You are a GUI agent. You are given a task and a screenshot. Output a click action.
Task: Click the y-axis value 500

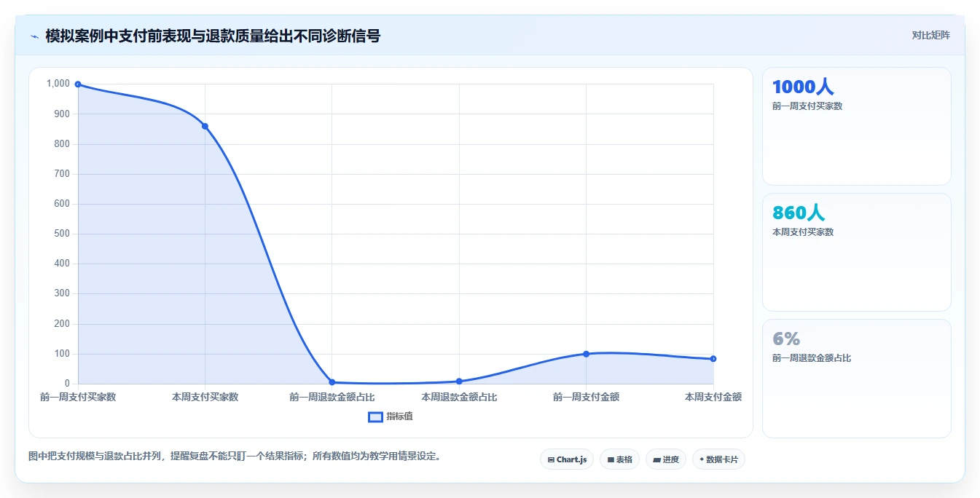[62, 234]
